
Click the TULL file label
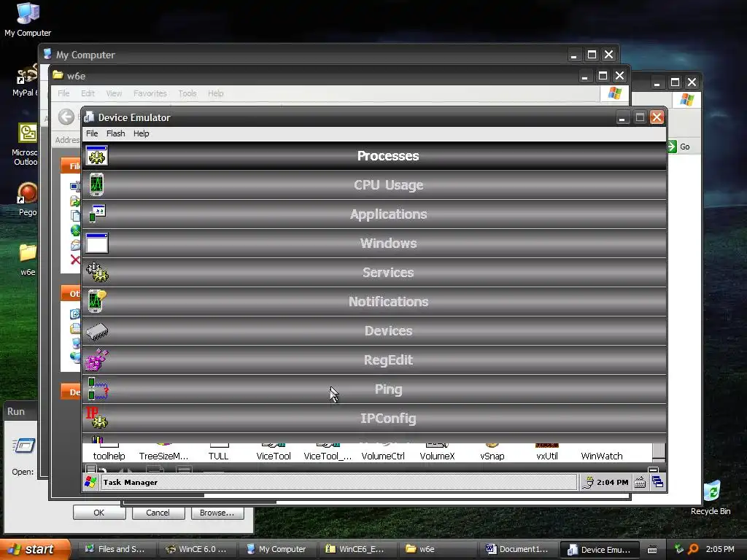(x=219, y=456)
